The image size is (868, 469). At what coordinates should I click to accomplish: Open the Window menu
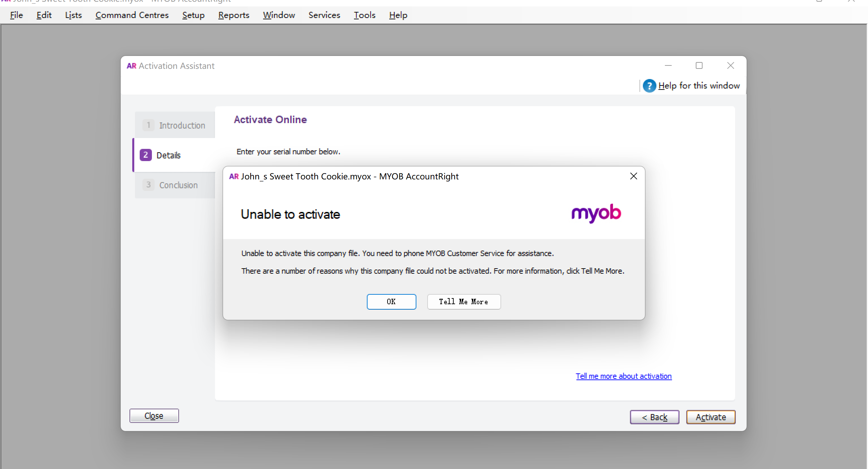click(x=279, y=15)
